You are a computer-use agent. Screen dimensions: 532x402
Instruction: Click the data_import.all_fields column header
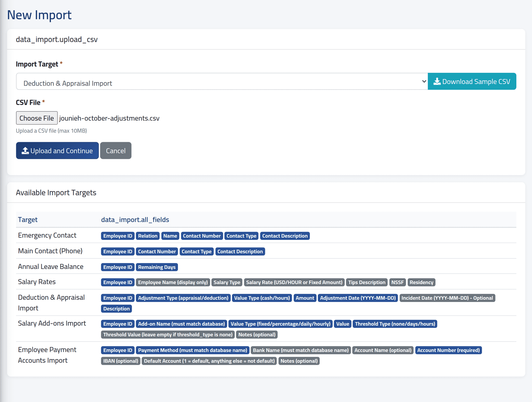click(135, 220)
